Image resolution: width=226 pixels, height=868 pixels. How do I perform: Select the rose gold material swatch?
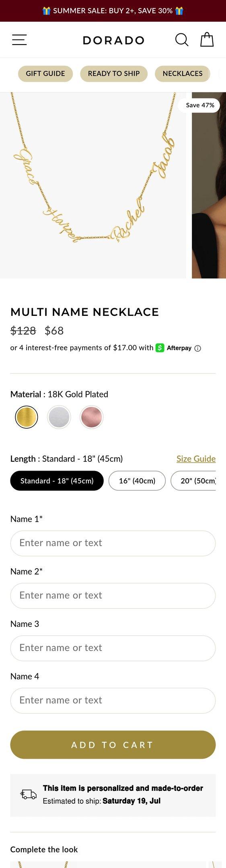tap(92, 417)
